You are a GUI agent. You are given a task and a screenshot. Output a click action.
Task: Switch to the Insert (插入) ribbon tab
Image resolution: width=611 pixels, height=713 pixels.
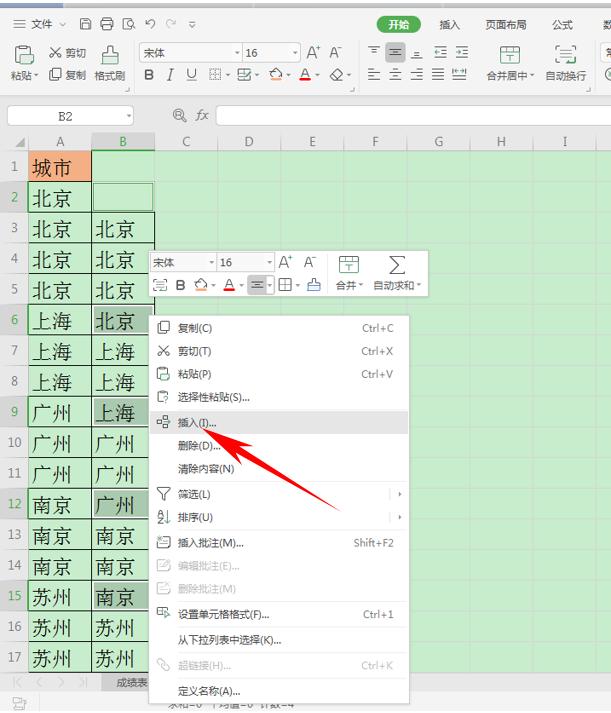click(x=450, y=25)
